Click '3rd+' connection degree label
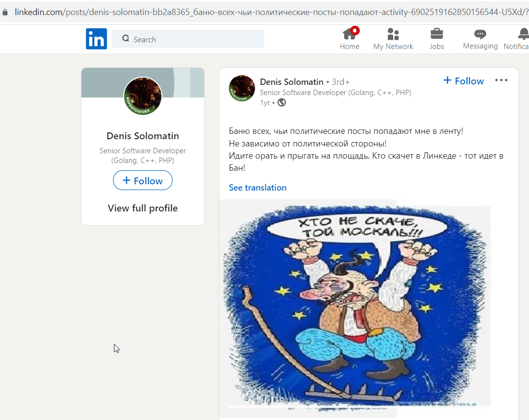The width and height of the screenshot is (529, 420). coord(341,82)
